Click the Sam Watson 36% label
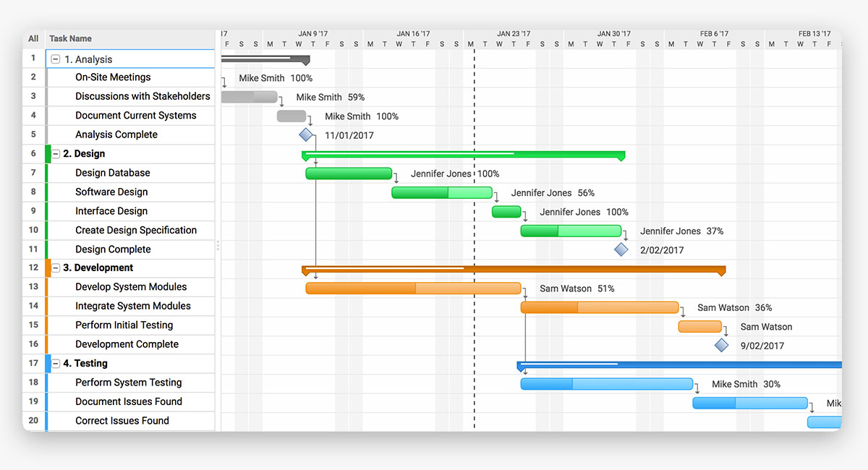The image size is (868, 470). [735, 308]
